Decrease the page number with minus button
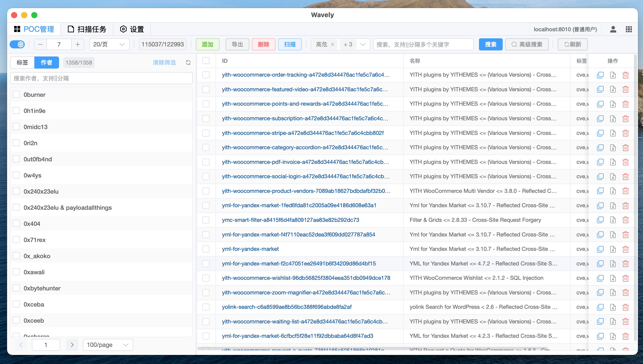 [x=40, y=44]
